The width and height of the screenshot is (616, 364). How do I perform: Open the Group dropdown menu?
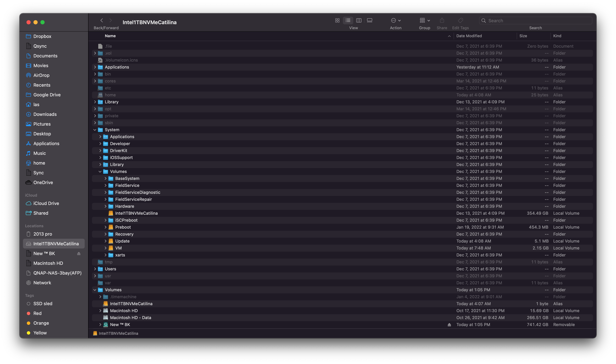[x=425, y=20]
